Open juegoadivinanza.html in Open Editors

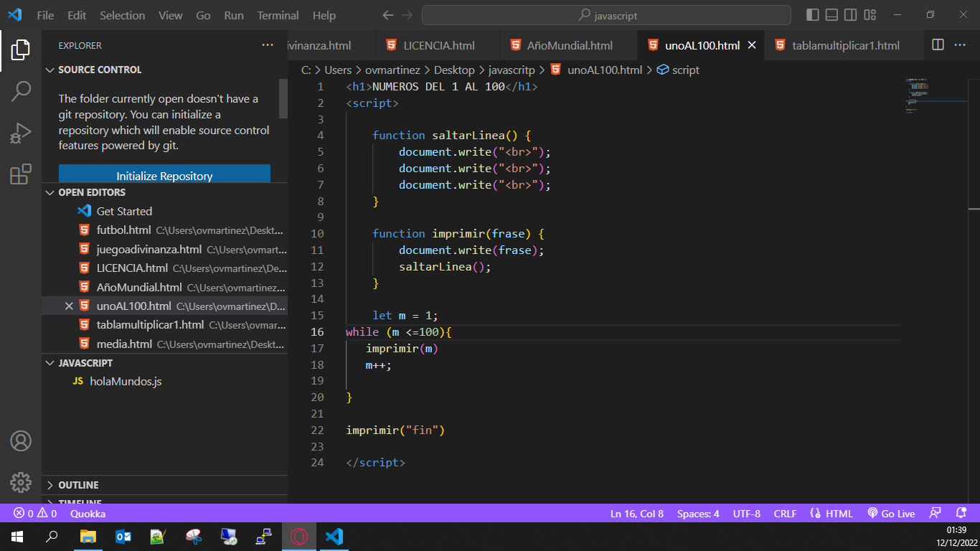click(165, 250)
